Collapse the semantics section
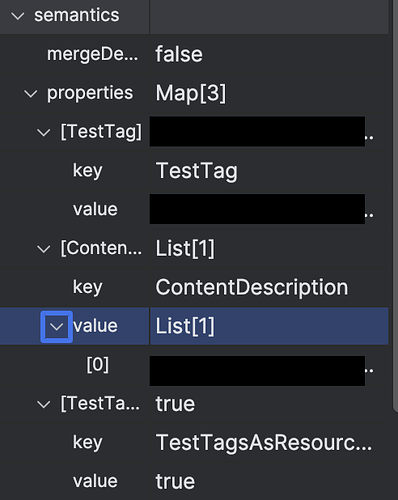Screen dimensions: 398x500 tap(18, 16)
